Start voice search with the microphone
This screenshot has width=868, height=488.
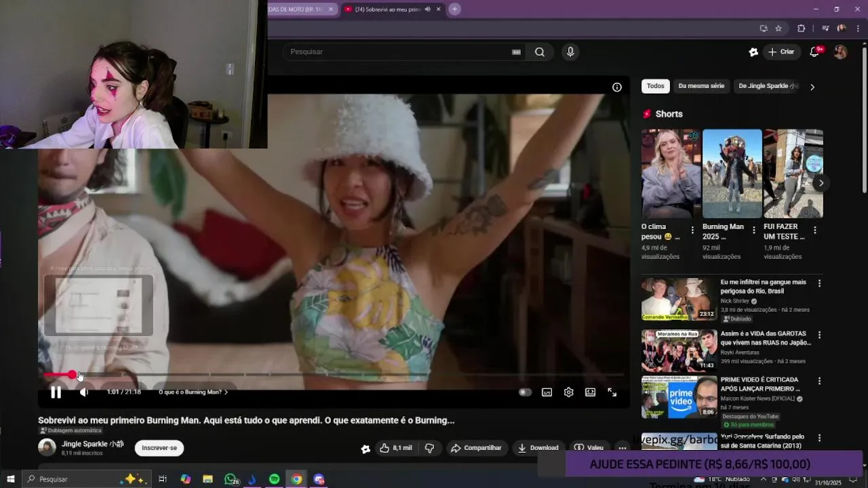tap(570, 52)
